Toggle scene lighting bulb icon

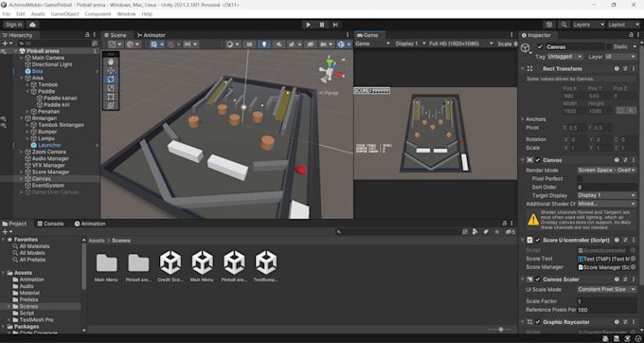pyautogui.click(x=263, y=45)
